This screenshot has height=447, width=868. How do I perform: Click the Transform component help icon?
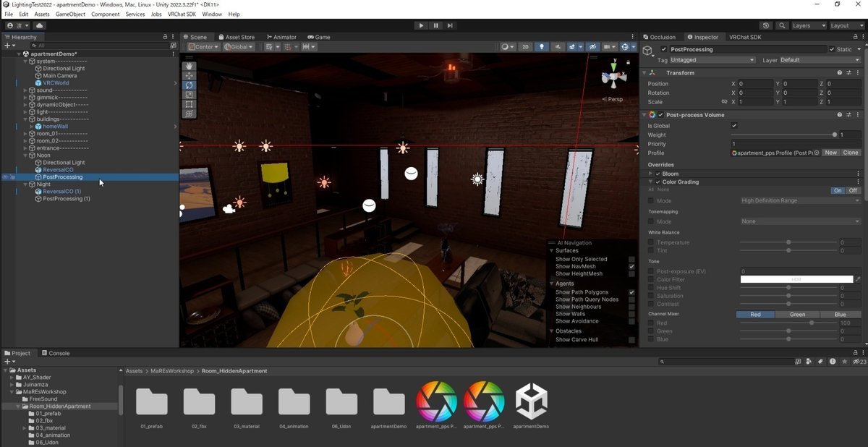click(x=840, y=72)
